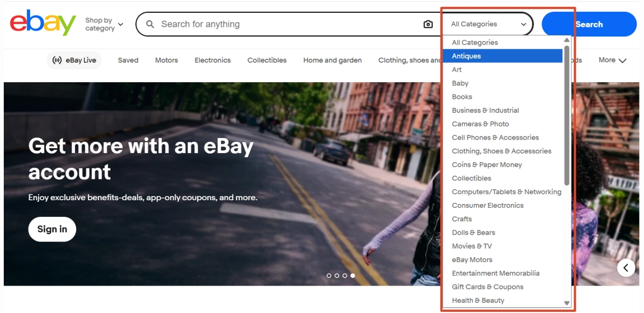Choose Books from the category list

[502, 97]
